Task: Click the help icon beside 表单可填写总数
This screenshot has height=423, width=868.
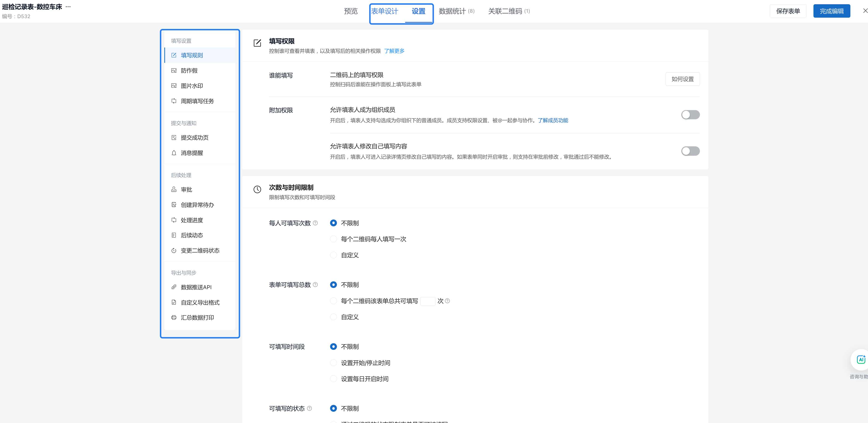Action: pyautogui.click(x=316, y=284)
